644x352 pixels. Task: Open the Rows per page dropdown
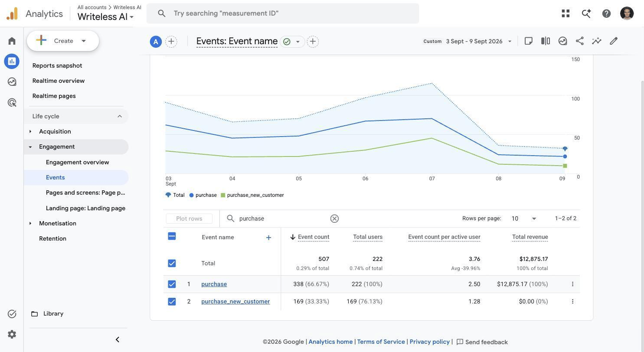524,218
